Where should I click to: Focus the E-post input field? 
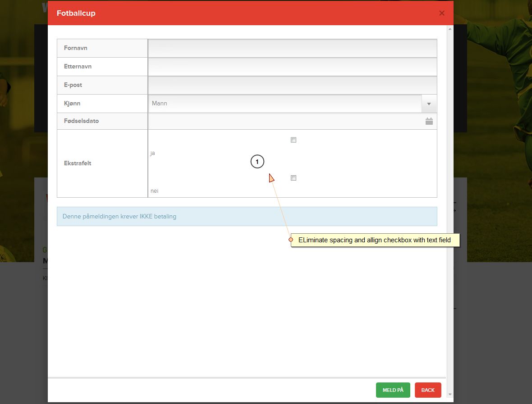coord(293,85)
